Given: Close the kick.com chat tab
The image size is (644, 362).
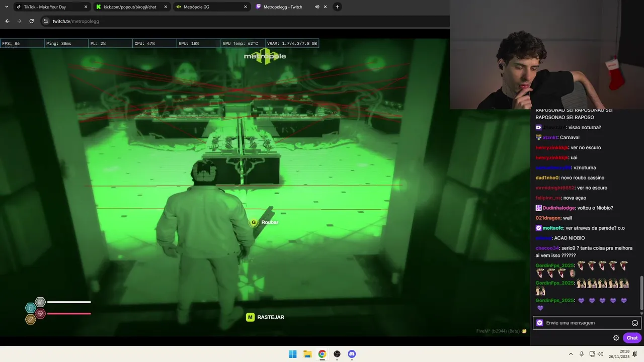Looking at the screenshot, I should [166, 7].
